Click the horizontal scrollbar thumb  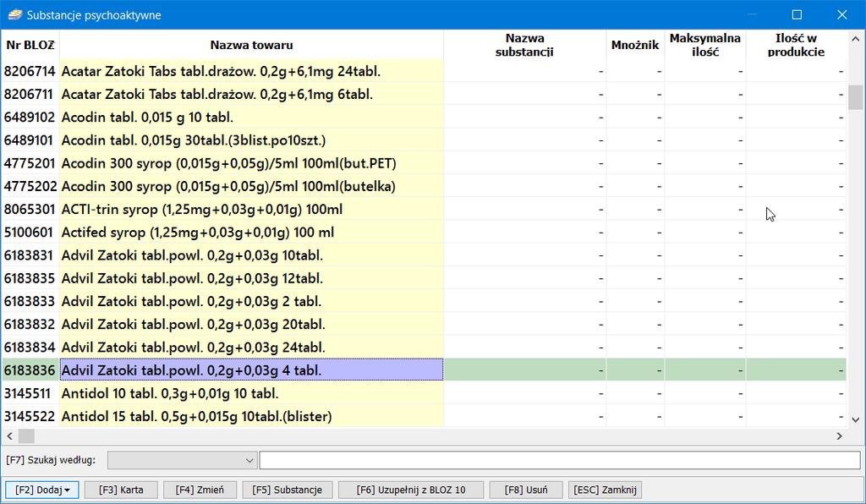26,436
